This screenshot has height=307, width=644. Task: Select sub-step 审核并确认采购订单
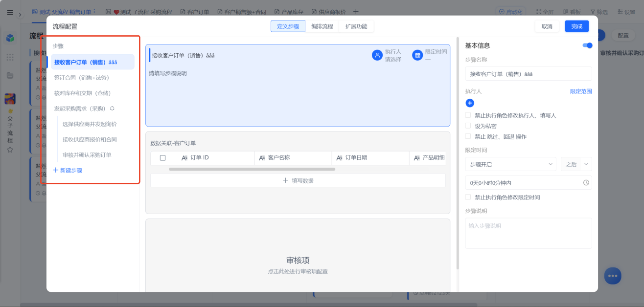click(x=87, y=155)
